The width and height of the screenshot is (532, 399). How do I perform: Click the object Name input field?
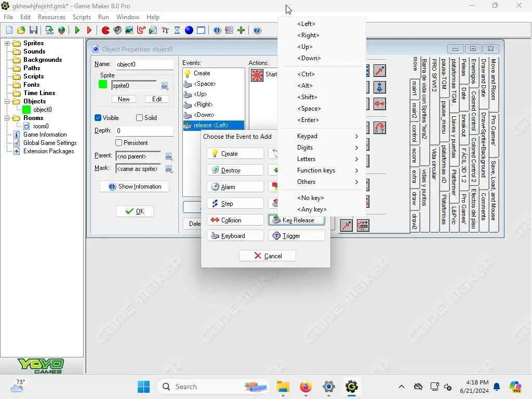pos(144,64)
